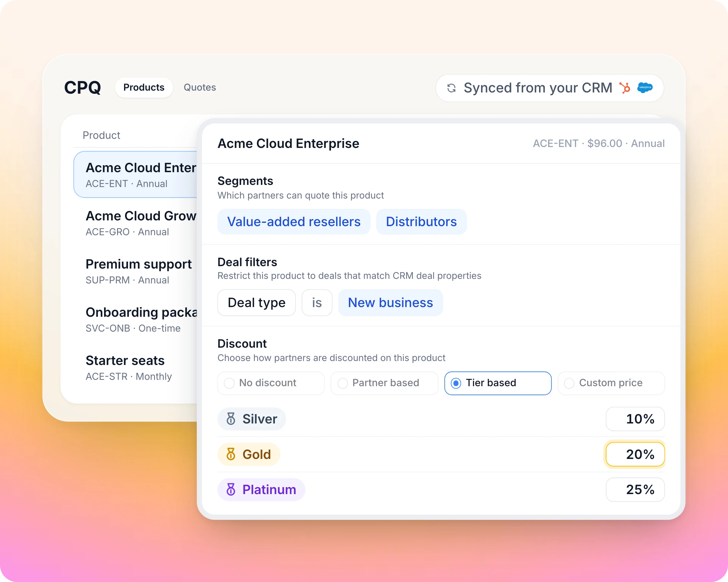This screenshot has height=582, width=728.
Task: Open the 'is' operator selector
Action: coord(317,303)
